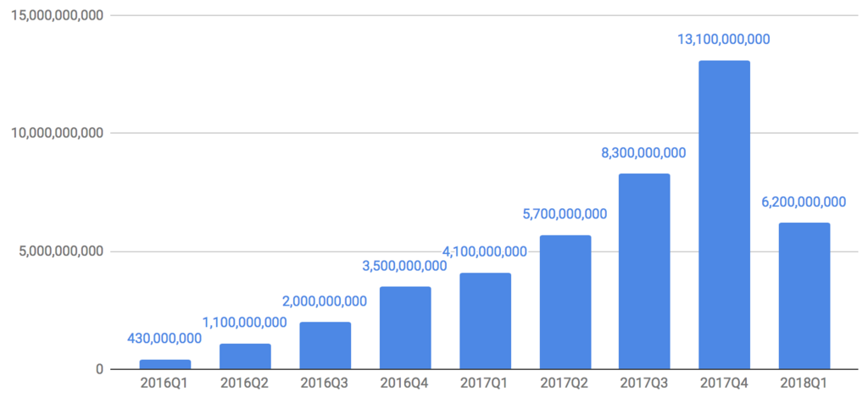Click the 13,100,000,000 data label
The image size is (868, 403).
tap(724, 39)
